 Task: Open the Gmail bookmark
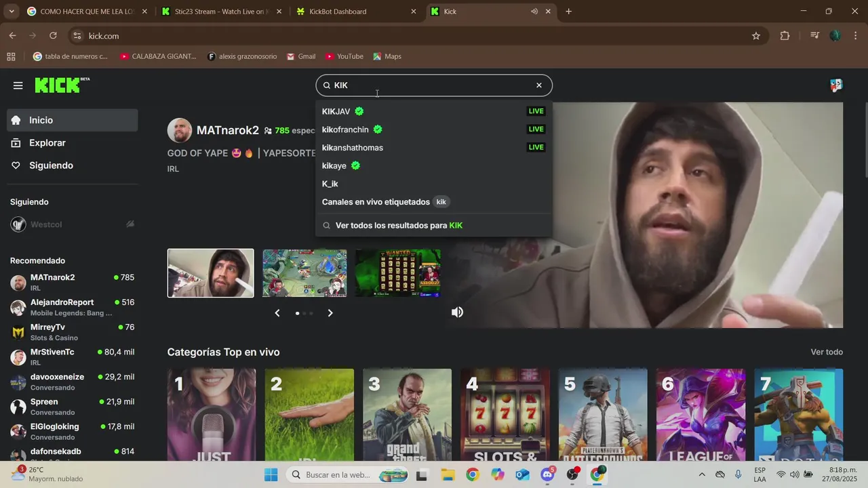coord(301,56)
